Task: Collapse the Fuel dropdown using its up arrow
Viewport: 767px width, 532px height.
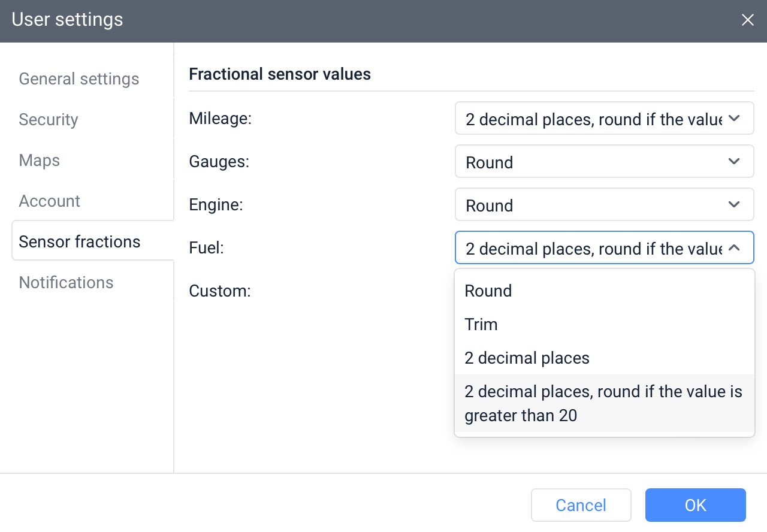Action: [x=733, y=248]
